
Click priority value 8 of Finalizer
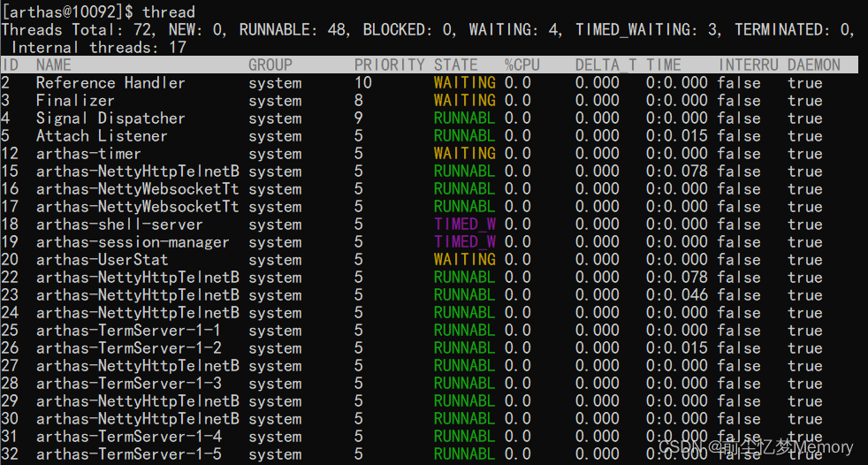(359, 100)
